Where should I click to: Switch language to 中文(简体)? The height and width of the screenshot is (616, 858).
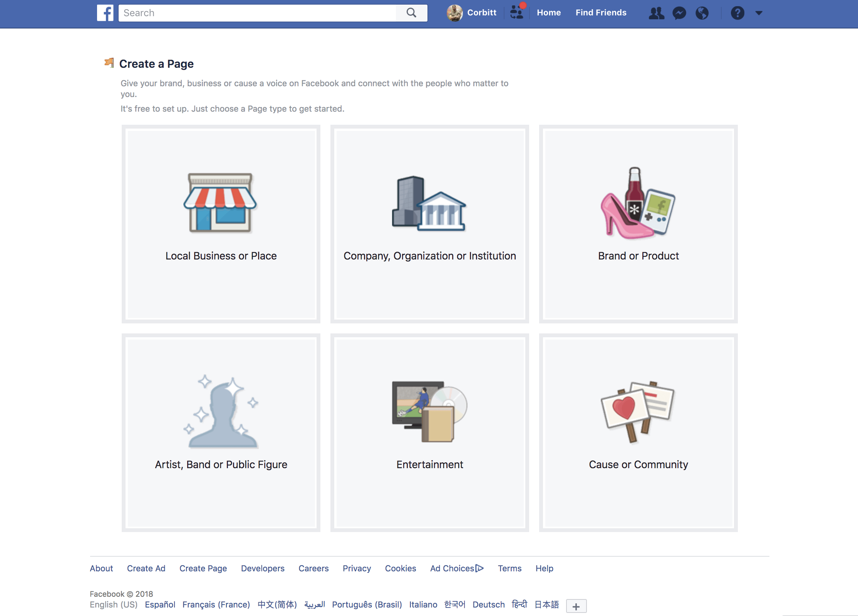tap(277, 604)
